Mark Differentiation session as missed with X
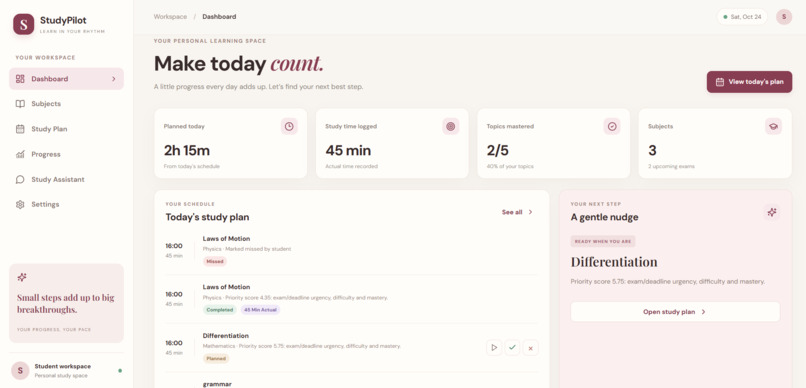The width and height of the screenshot is (806, 388). [x=530, y=348]
